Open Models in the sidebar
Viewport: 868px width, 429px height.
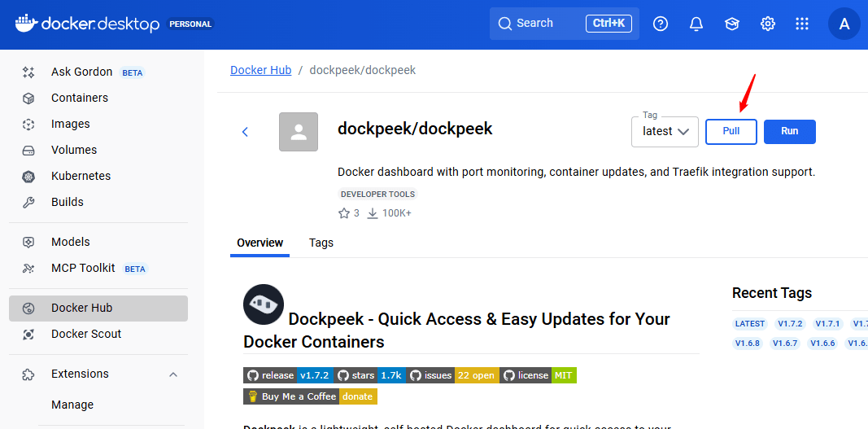[x=98, y=243]
